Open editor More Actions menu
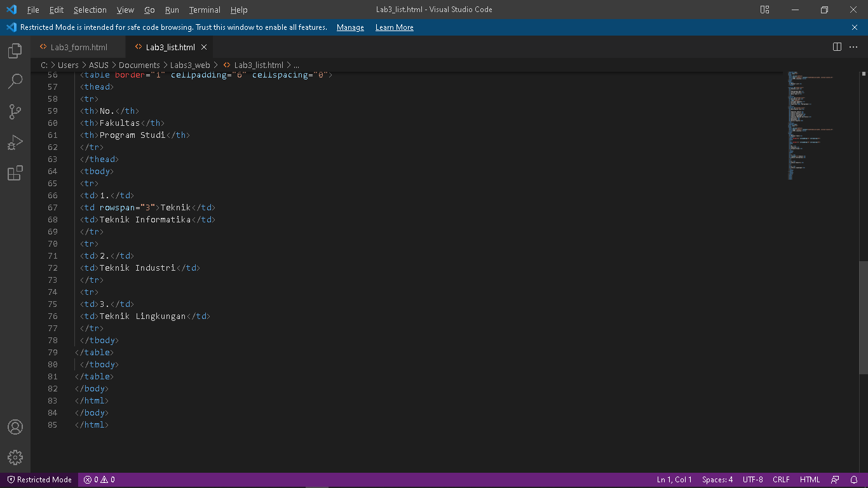 [x=855, y=46]
